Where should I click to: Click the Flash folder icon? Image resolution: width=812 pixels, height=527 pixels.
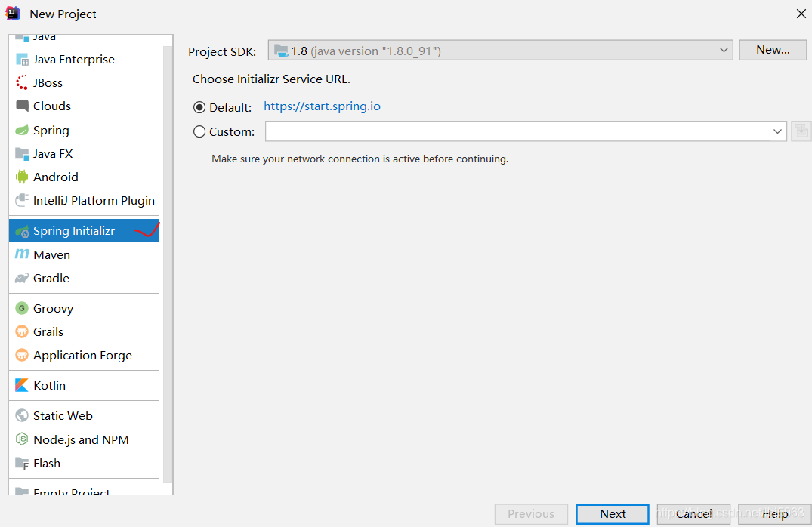coord(22,464)
